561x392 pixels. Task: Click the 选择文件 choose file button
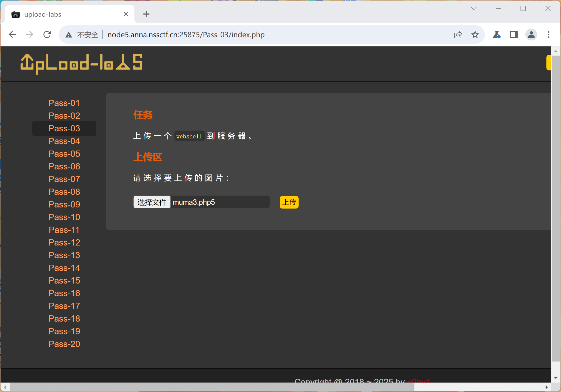click(152, 202)
